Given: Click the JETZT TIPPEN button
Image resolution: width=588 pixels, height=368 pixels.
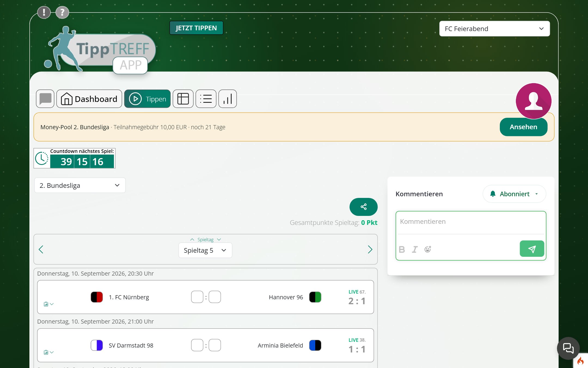Looking at the screenshot, I should coord(196,28).
